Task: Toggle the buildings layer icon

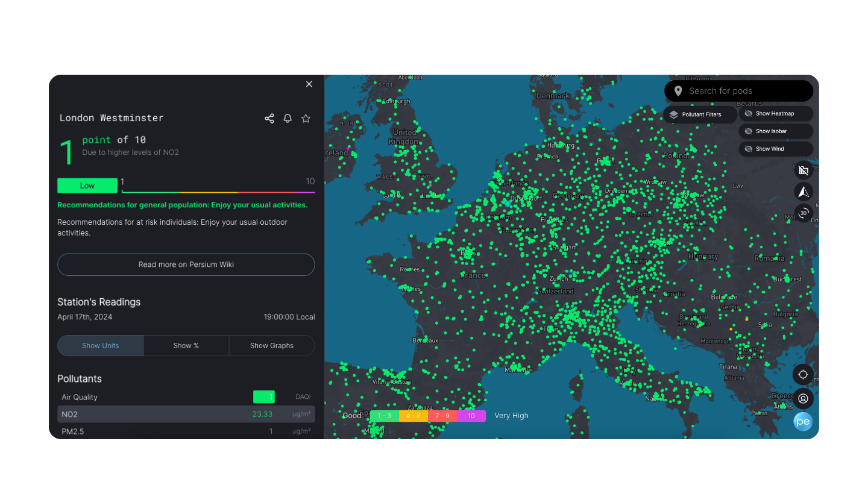Action: tap(803, 170)
